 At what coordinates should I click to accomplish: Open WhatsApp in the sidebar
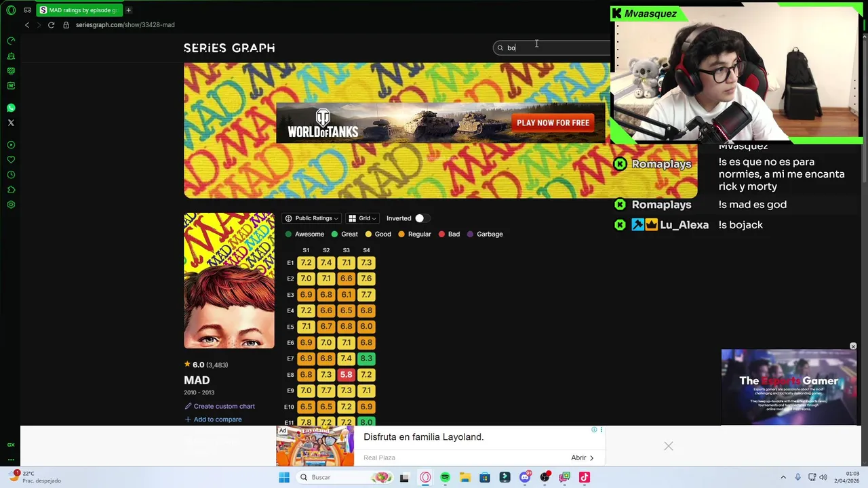[11, 108]
